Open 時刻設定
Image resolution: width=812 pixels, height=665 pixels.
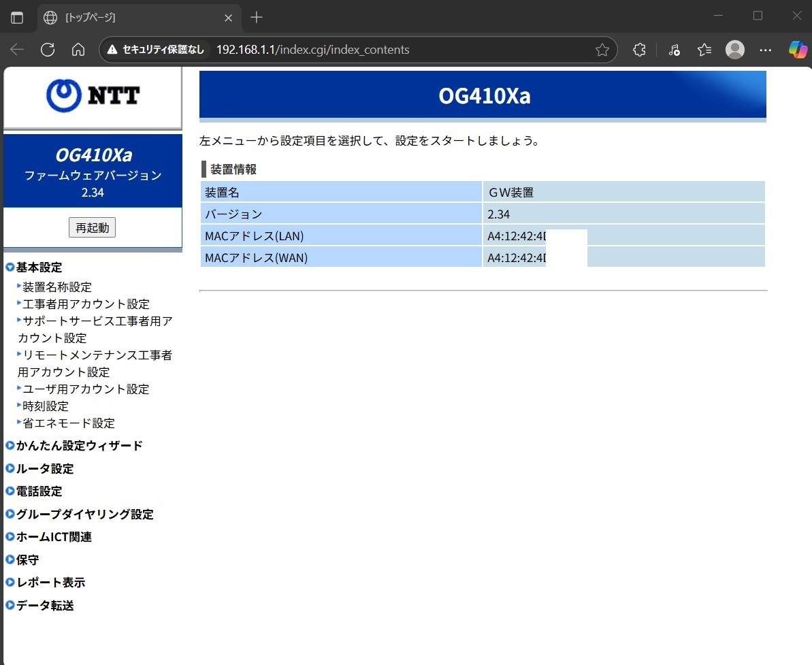[46, 406]
